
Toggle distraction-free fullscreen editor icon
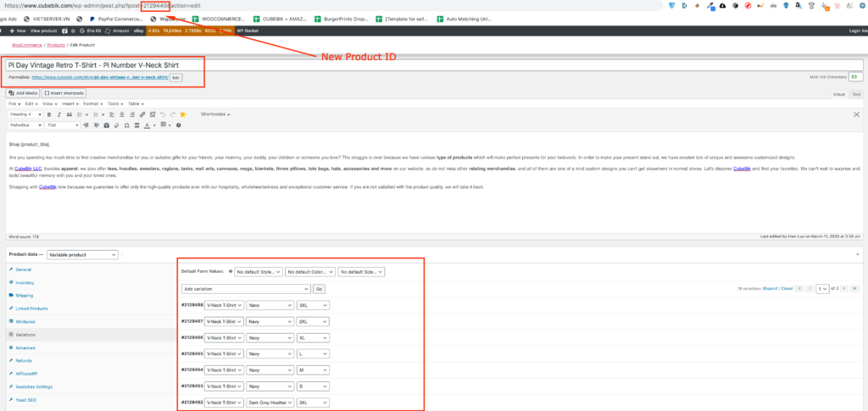pos(856,114)
